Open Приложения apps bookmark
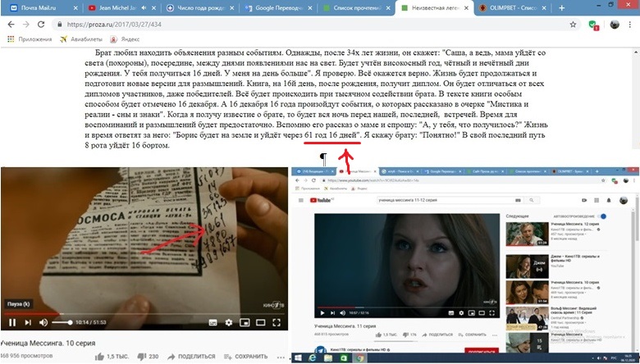The width and height of the screenshot is (640, 364). pyautogui.click(x=30, y=39)
